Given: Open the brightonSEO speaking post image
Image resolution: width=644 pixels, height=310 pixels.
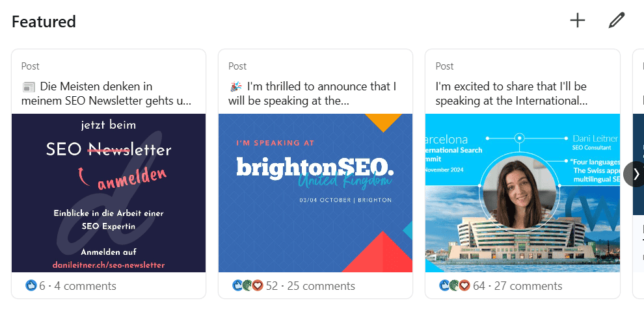Looking at the screenshot, I should (315, 193).
